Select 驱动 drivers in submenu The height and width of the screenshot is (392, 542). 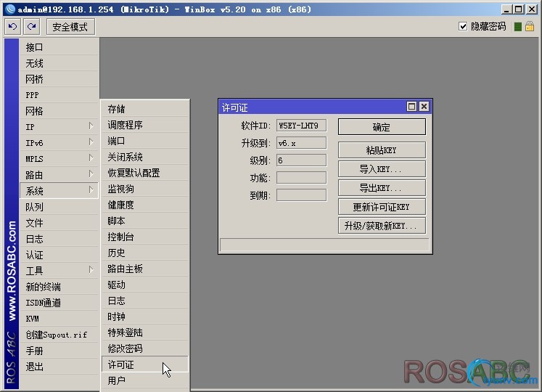145,285
